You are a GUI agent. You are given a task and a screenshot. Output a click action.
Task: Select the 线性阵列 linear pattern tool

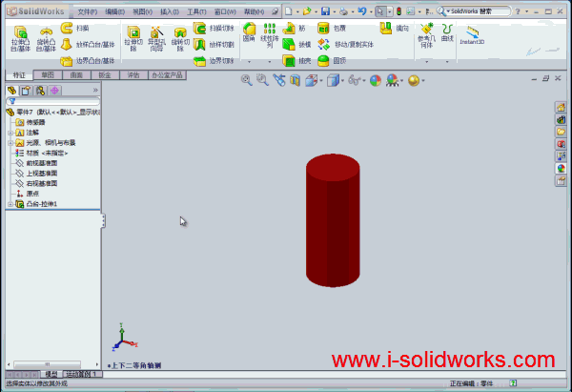pos(270,35)
